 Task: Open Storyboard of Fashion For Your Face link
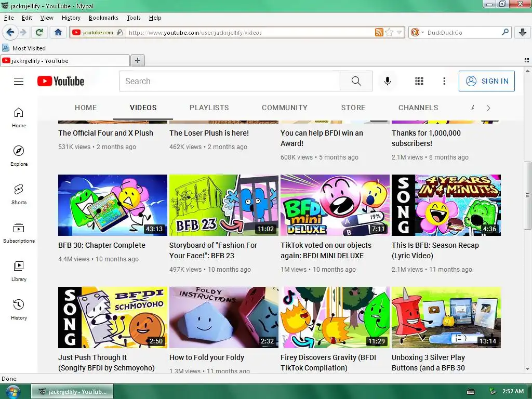[213, 250]
